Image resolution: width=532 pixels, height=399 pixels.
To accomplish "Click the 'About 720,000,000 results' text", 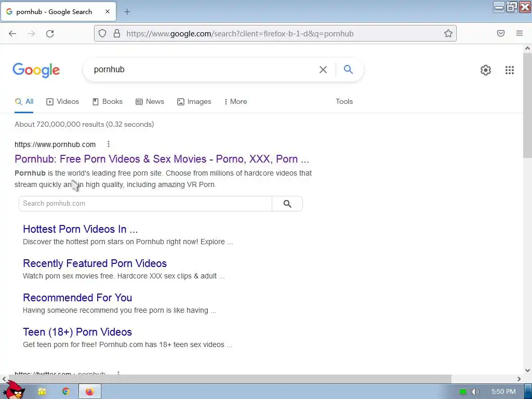I will point(84,124).
